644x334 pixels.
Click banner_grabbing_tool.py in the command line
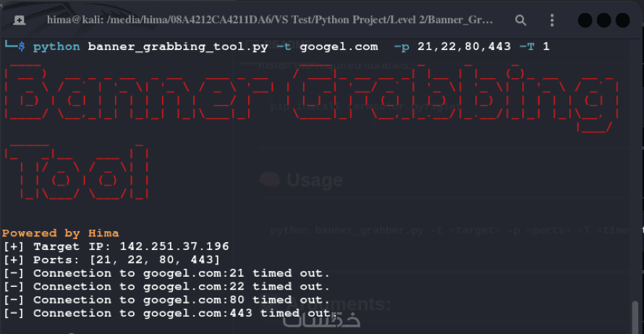click(178, 47)
